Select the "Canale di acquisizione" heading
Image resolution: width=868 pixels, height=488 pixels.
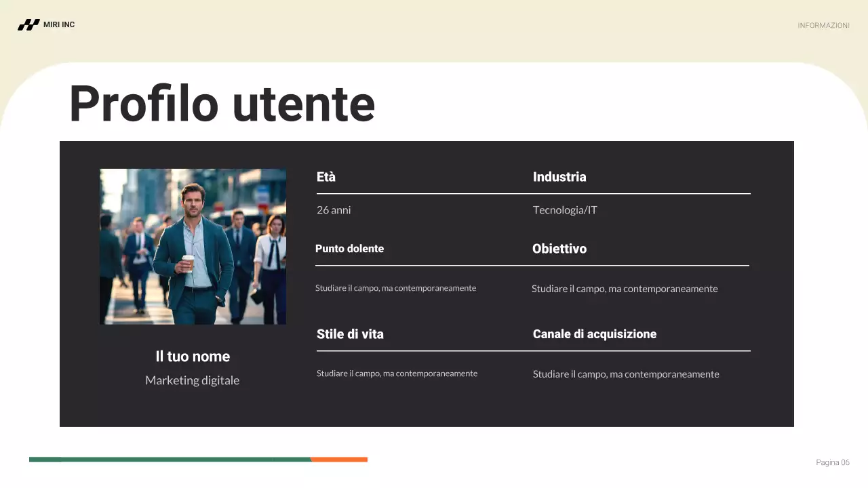[x=595, y=334]
